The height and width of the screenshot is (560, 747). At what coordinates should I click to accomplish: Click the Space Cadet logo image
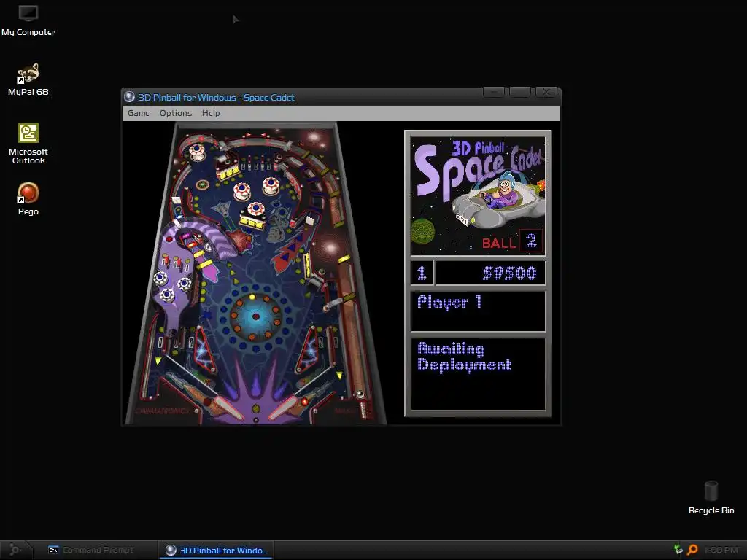tap(478, 195)
